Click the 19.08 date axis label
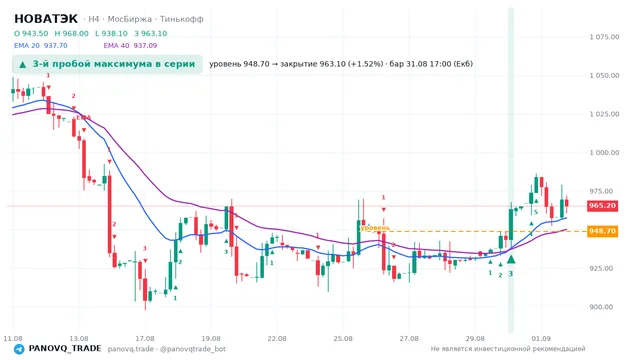 click(211, 339)
